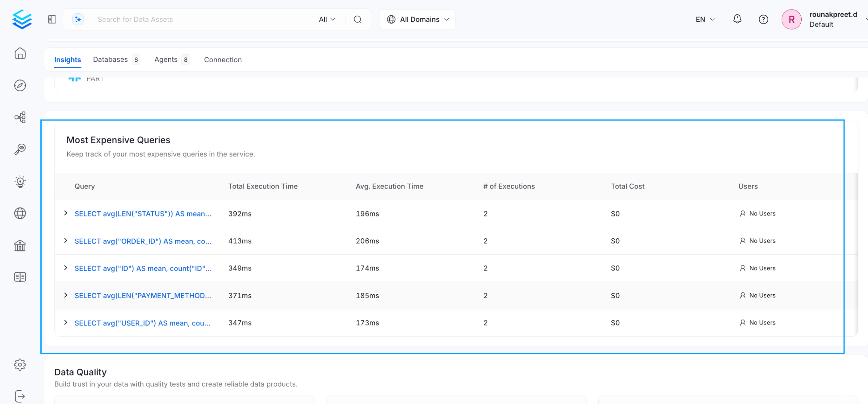Open the lineage diagram sidebar icon

coord(20,117)
